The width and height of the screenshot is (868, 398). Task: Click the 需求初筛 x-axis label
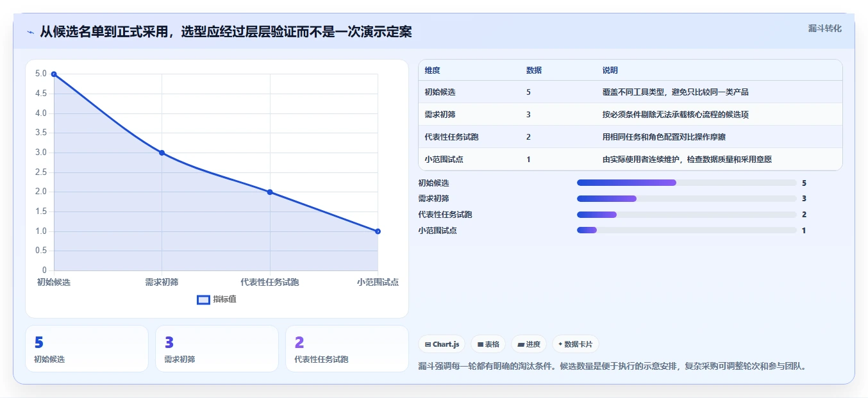click(162, 282)
